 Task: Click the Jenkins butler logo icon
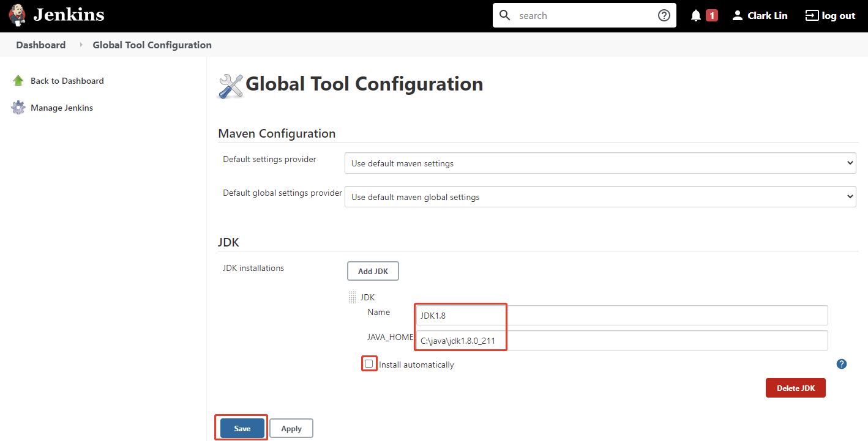[18, 15]
